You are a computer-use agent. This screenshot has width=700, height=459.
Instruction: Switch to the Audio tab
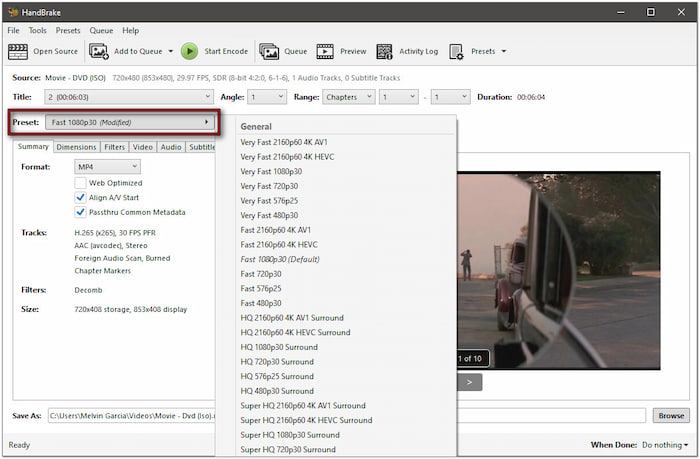(x=171, y=147)
